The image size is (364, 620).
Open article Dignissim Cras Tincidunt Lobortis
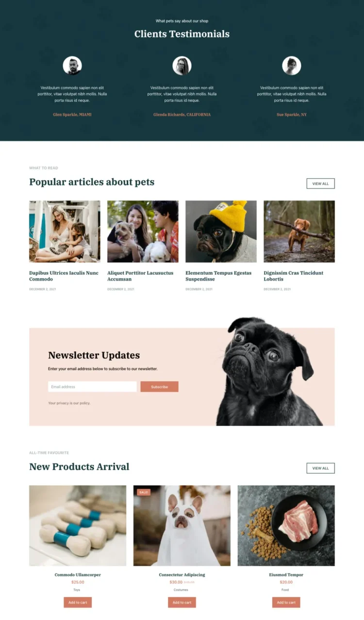coord(293,276)
